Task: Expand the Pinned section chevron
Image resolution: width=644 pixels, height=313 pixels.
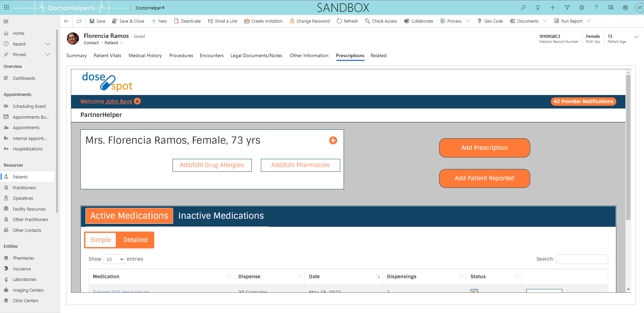Action: (48, 54)
